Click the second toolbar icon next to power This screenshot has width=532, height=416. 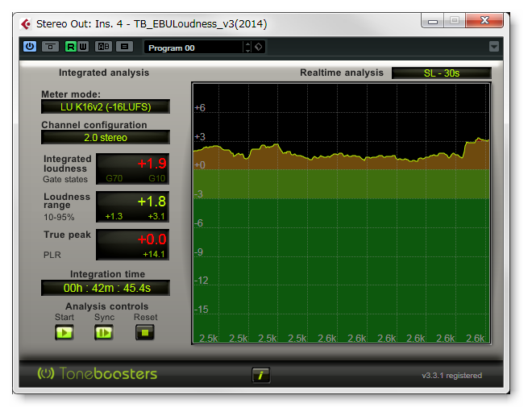(x=50, y=47)
